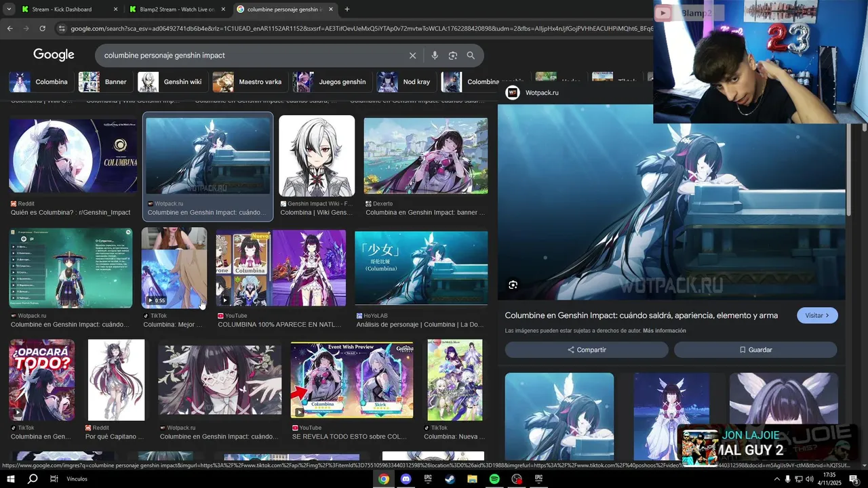Open Windows taskbar search
868x488 pixels.
tap(33, 479)
